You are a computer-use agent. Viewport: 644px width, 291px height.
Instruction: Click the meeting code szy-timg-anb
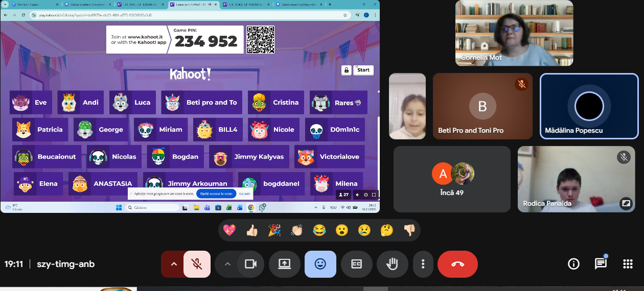[65, 264]
